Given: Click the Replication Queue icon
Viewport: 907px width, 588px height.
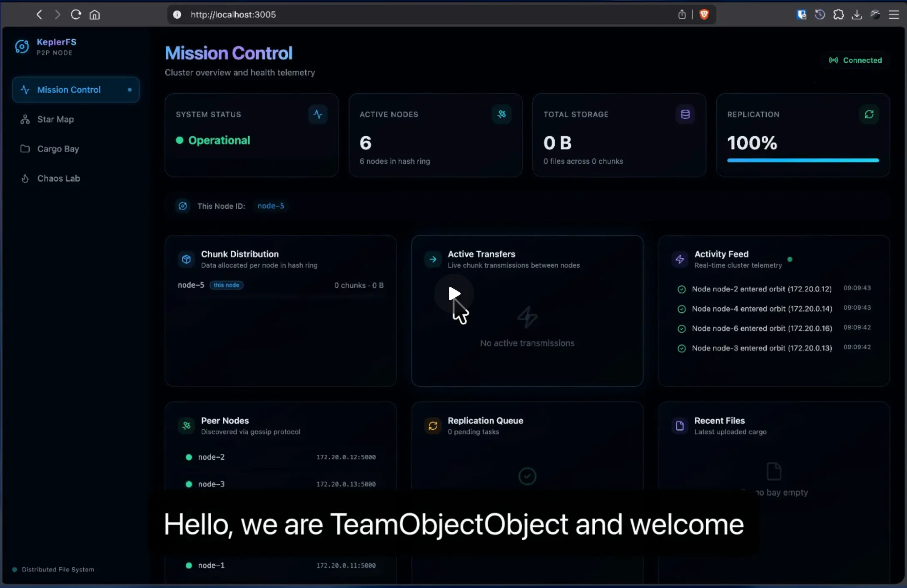Looking at the screenshot, I should tap(433, 426).
